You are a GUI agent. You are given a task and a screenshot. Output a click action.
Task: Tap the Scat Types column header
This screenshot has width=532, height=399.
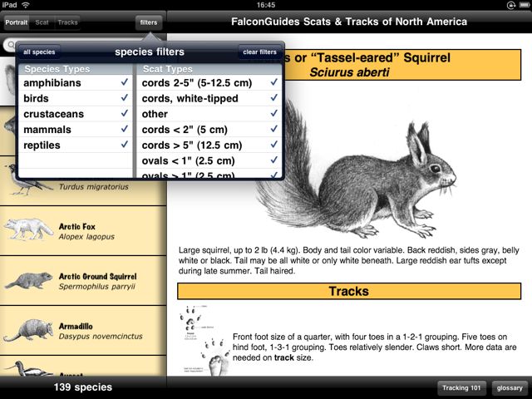coord(209,69)
